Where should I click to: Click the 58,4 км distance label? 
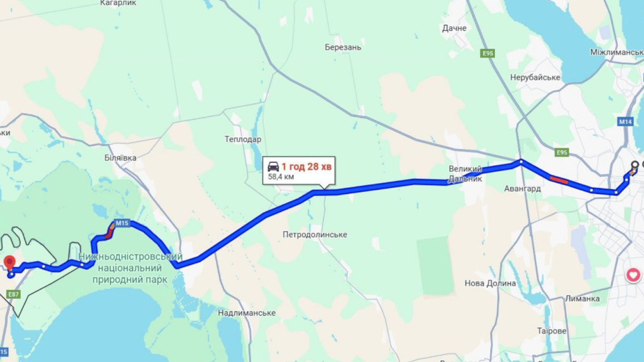281,177
